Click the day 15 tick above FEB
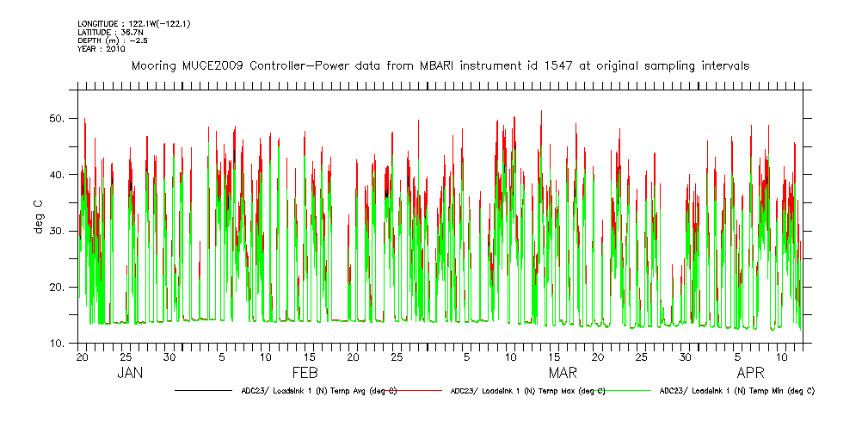The image size is (868, 434). 310,356
